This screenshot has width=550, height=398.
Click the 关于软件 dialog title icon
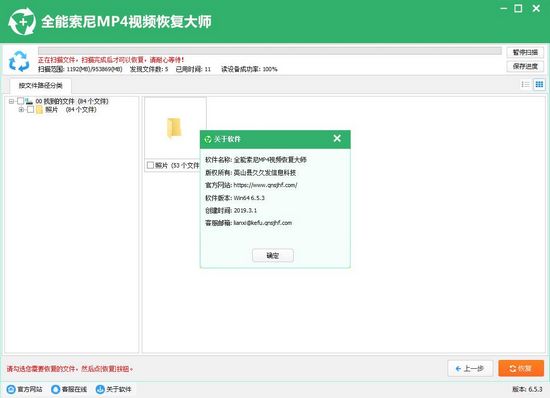[208, 139]
